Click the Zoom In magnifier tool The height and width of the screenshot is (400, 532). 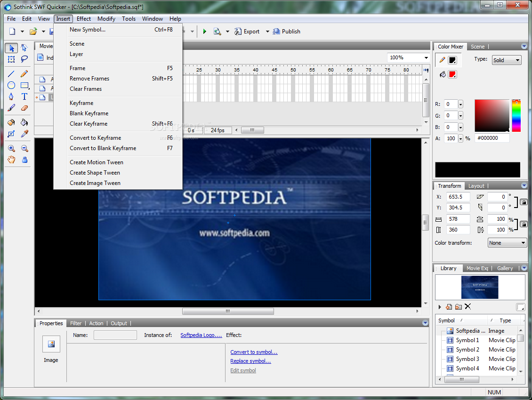coord(11,148)
